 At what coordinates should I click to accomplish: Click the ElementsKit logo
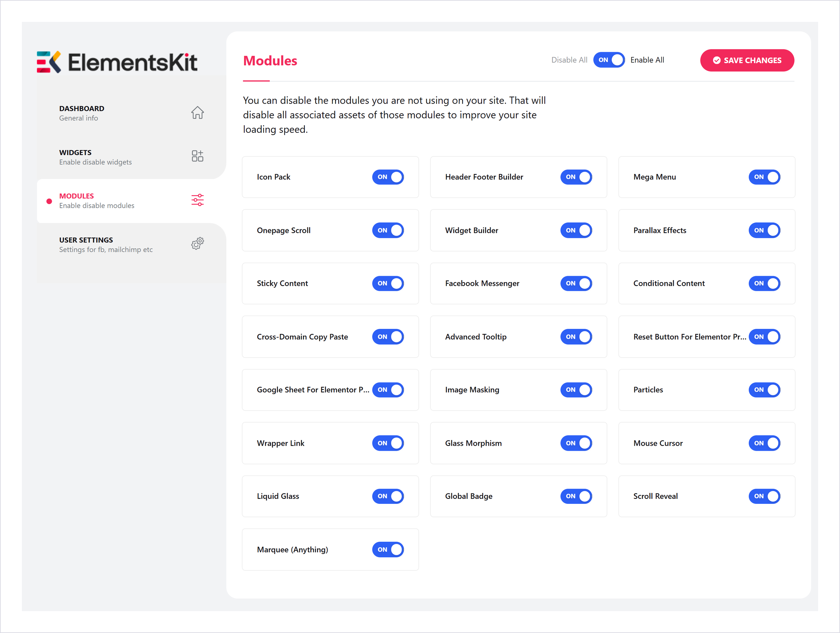click(x=117, y=62)
